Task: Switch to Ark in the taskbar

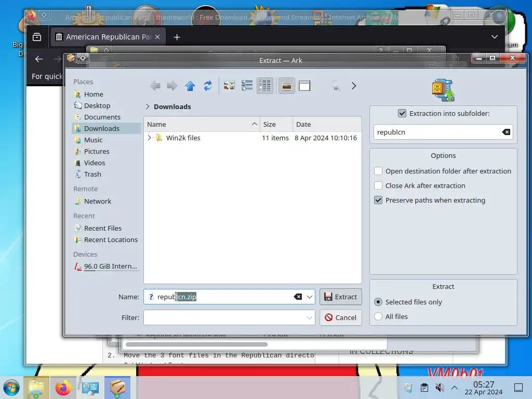Action: [x=117, y=388]
